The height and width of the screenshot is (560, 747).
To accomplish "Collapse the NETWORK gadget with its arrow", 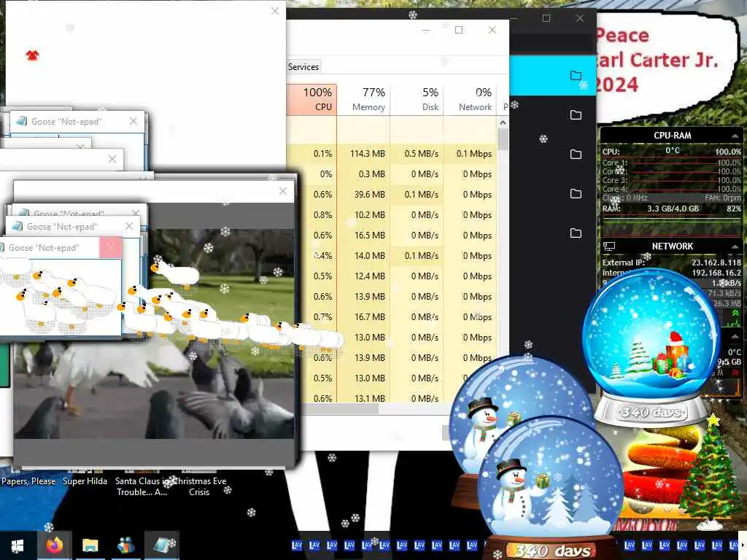I will click(x=735, y=246).
